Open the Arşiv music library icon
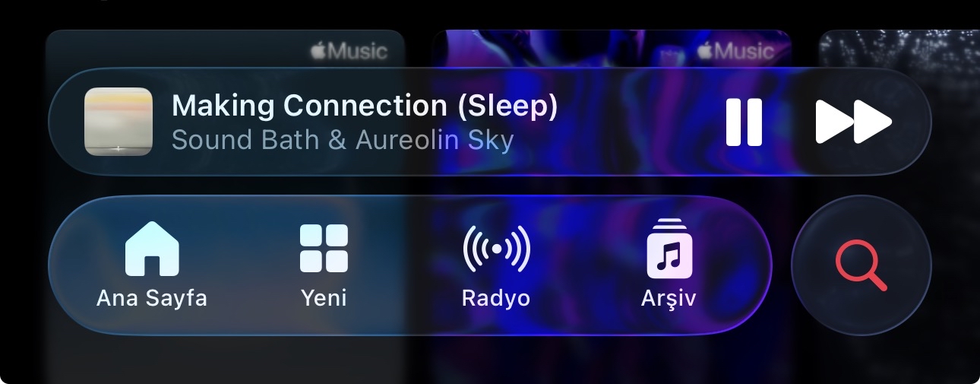The image size is (980, 384). pos(669,248)
